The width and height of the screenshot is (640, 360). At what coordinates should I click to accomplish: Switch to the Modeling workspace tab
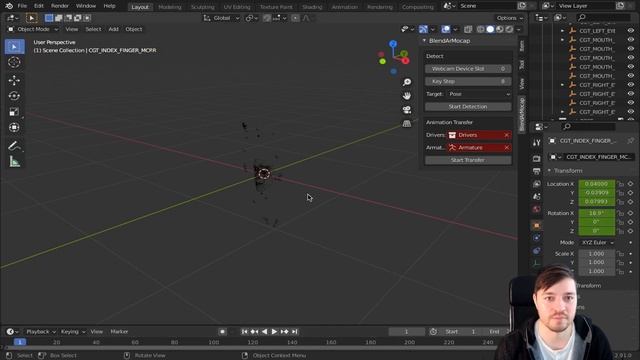(x=170, y=7)
